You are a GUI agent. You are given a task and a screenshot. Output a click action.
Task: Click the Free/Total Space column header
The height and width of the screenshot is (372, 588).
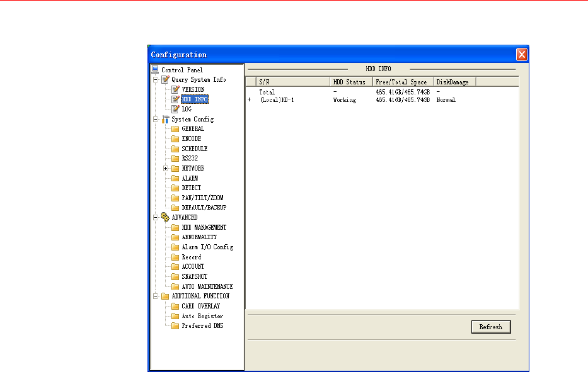[x=403, y=82]
